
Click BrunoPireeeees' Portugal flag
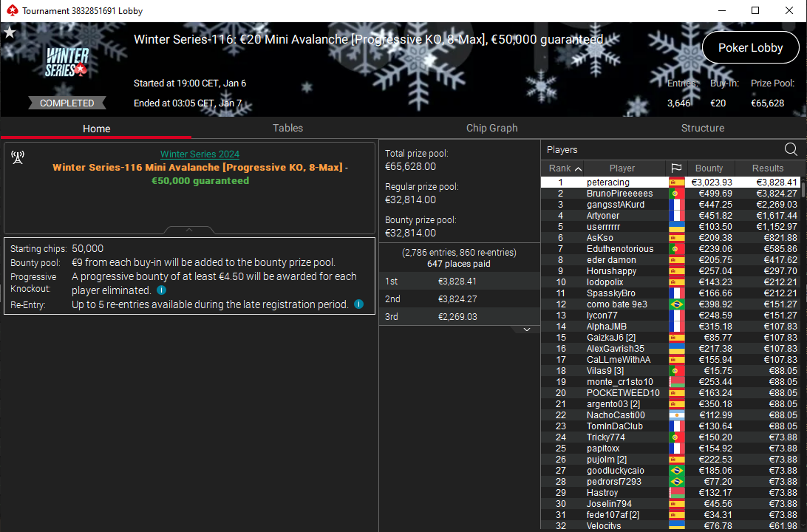pyautogui.click(x=676, y=194)
